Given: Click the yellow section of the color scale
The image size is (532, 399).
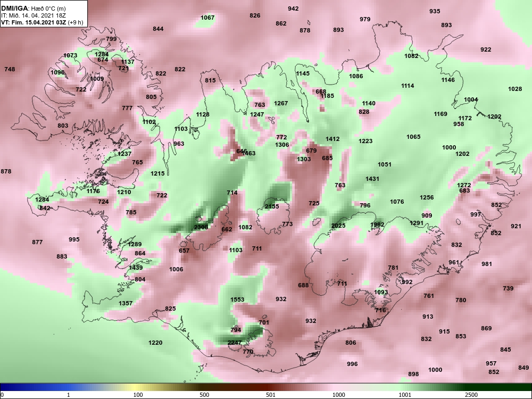Looking at the screenshot, I should coord(136,387).
